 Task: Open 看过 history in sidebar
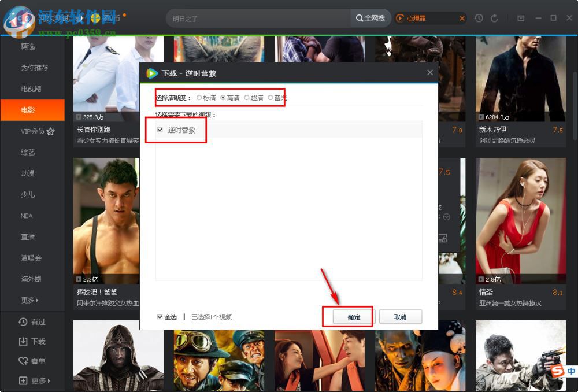[x=32, y=321]
